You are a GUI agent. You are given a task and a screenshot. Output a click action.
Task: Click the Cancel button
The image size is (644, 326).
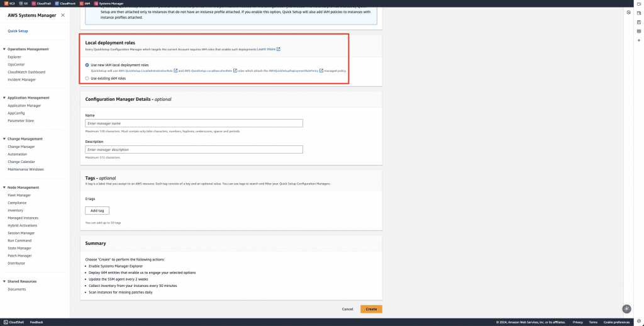click(x=347, y=309)
